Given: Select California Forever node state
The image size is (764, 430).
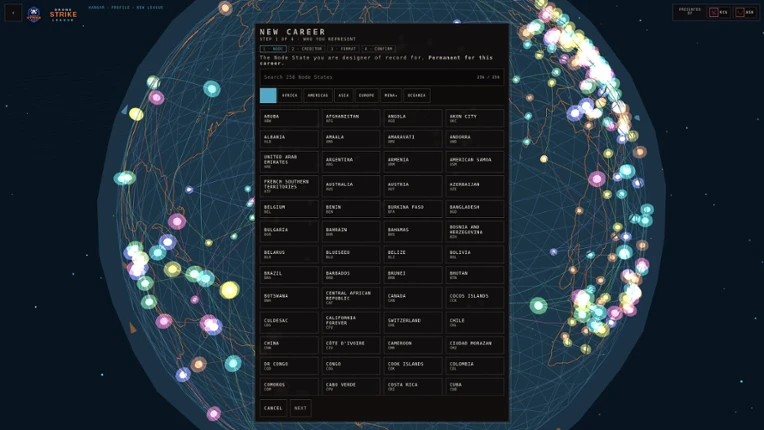Looking at the screenshot, I should (351, 322).
